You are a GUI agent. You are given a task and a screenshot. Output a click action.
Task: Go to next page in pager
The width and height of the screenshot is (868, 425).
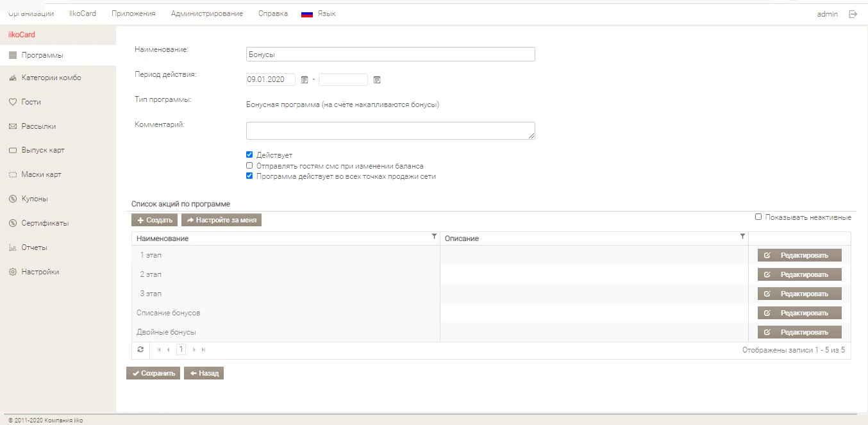click(194, 350)
